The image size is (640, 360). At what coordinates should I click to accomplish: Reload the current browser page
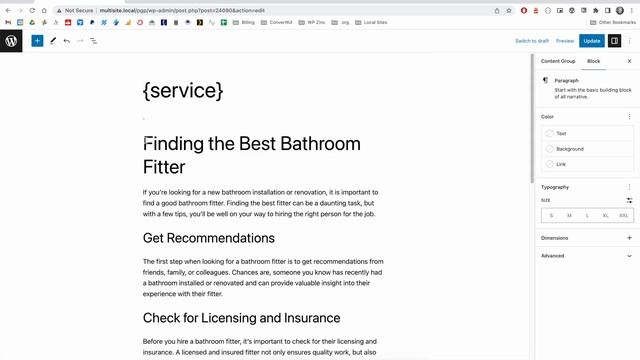[x=32, y=10]
